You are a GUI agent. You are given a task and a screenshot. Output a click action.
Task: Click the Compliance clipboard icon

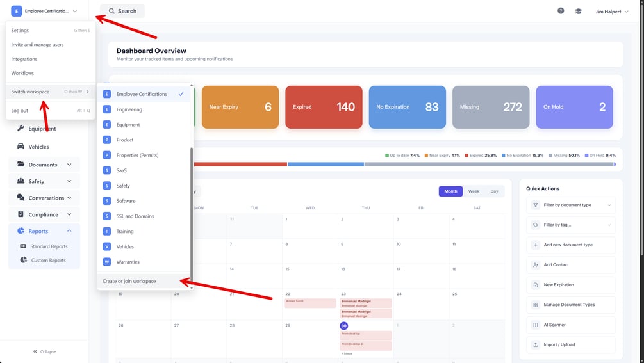click(x=21, y=214)
